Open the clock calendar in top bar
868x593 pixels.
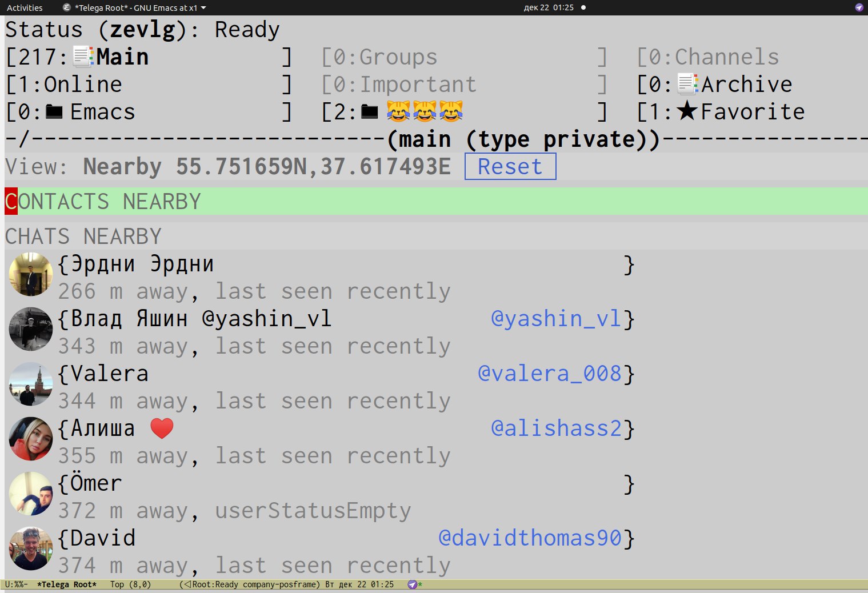549,8
